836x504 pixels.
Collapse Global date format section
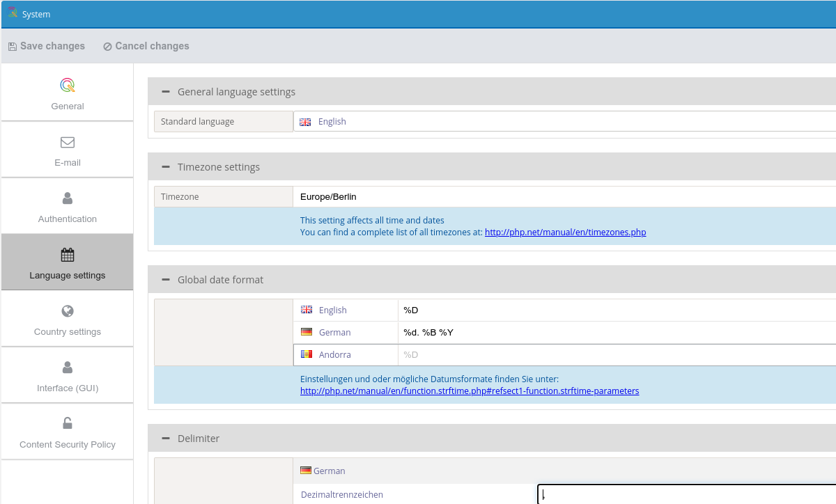(x=166, y=280)
